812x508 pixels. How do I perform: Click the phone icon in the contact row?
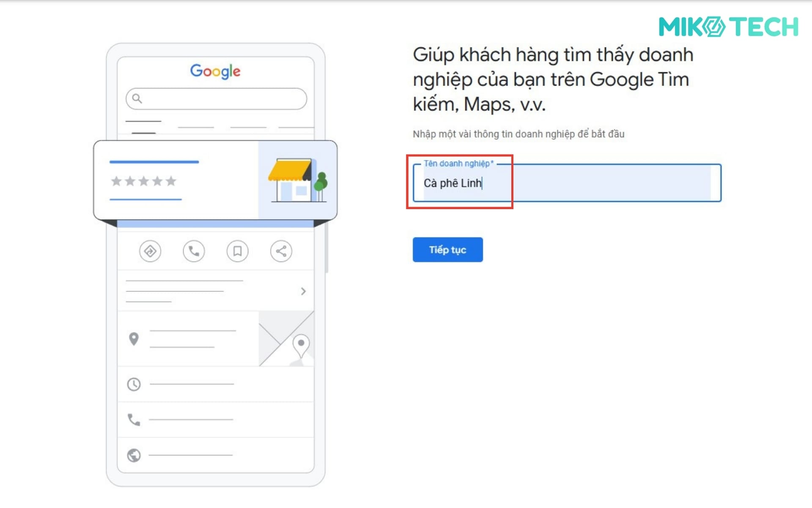pos(134,420)
